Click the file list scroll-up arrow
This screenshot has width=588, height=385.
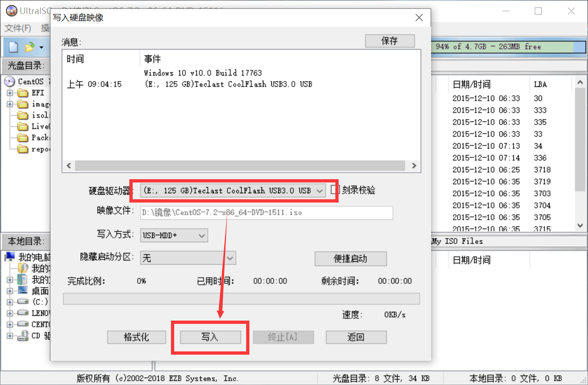[579, 82]
